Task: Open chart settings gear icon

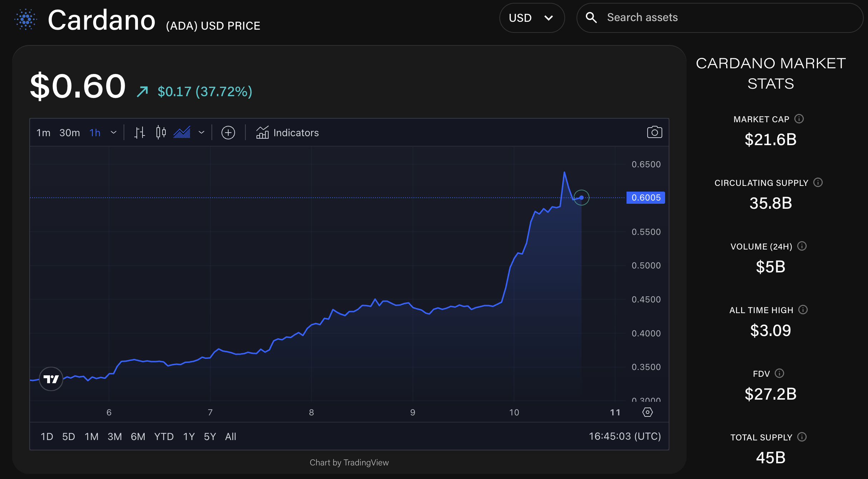Action: (647, 412)
